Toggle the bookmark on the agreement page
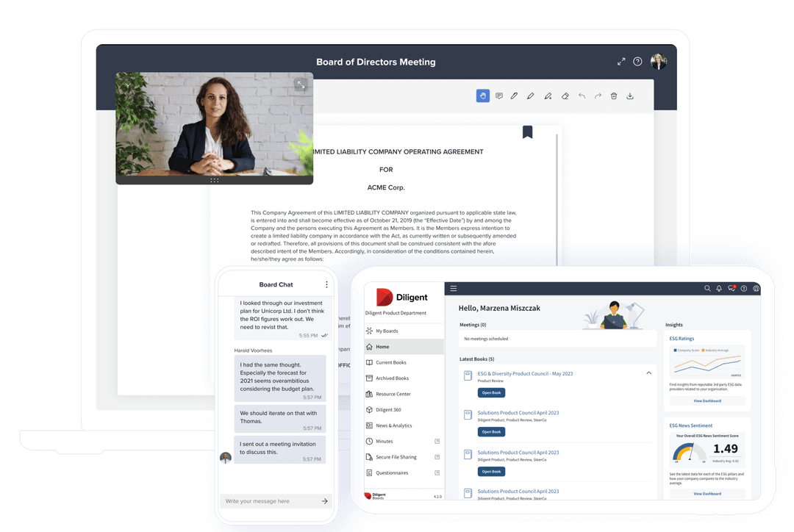This screenshot has width=794, height=532. pos(528,131)
